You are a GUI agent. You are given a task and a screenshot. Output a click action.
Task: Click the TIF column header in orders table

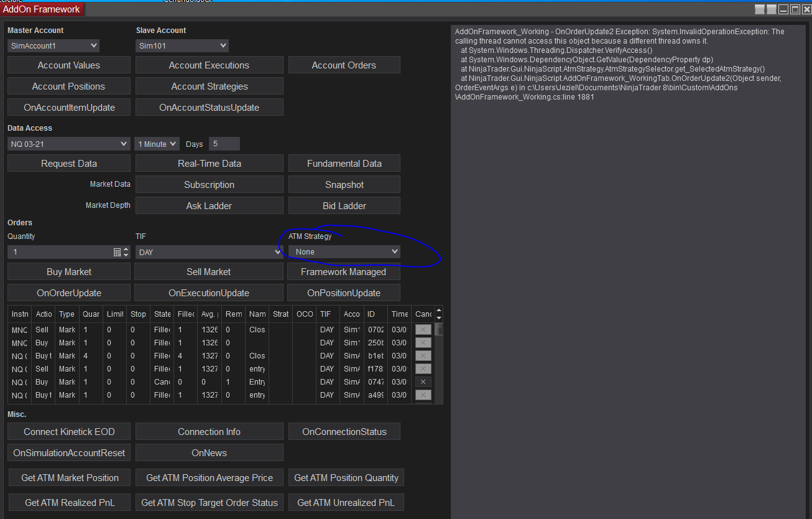tap(328, 314)
